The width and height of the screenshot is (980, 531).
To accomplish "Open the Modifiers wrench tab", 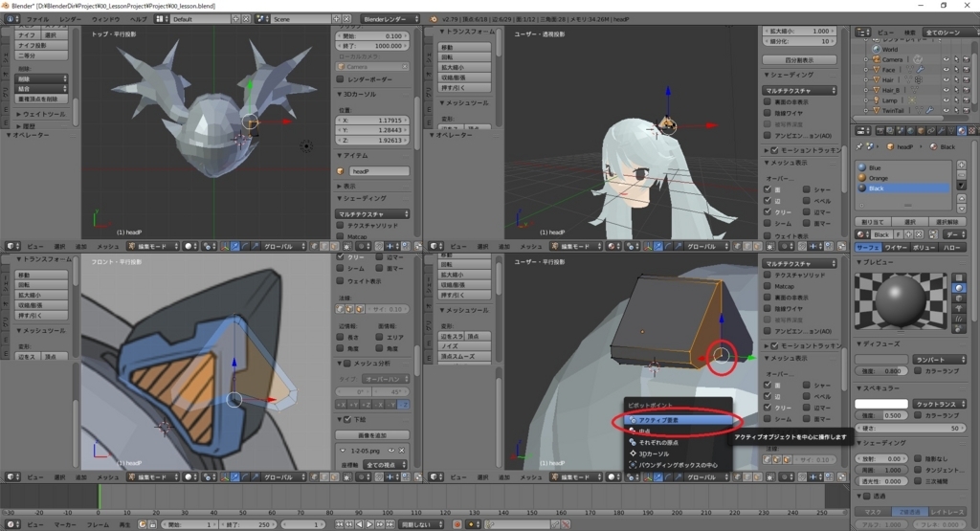I will coord(942,130).
